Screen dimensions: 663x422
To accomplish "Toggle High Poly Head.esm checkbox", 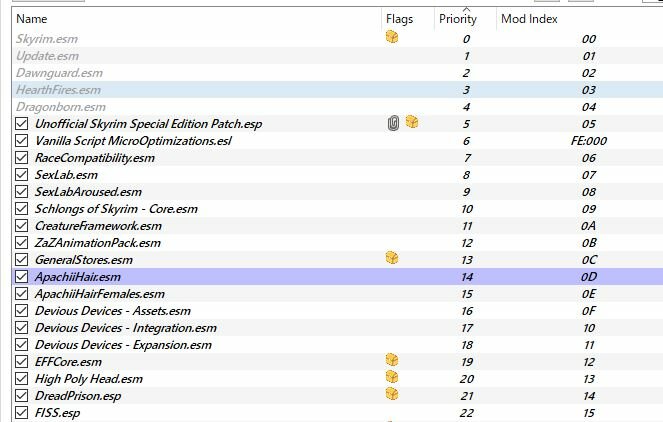I will [x=22, y=378].
